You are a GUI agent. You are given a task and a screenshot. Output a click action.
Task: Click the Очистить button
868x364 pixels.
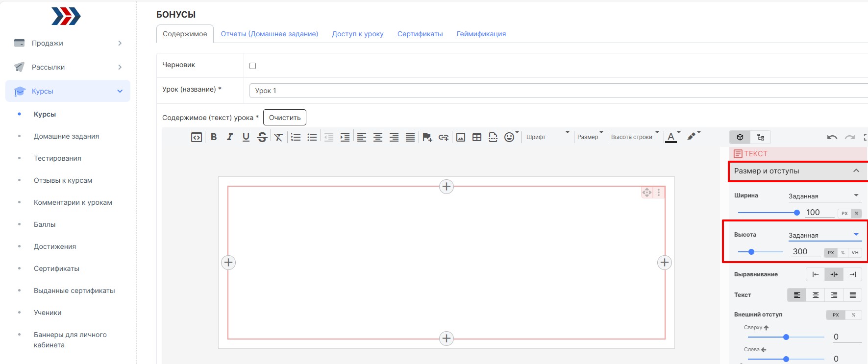pos(285,118)
